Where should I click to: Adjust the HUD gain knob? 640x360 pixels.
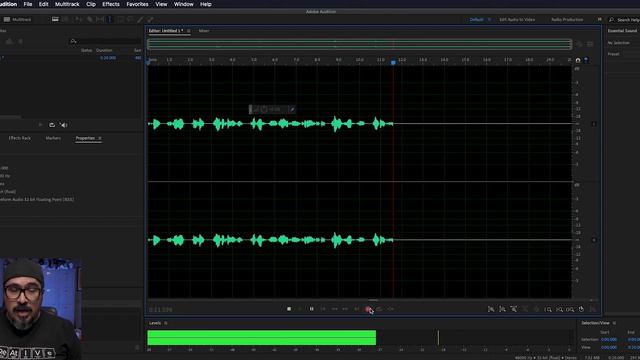click(x=264, y=109)
